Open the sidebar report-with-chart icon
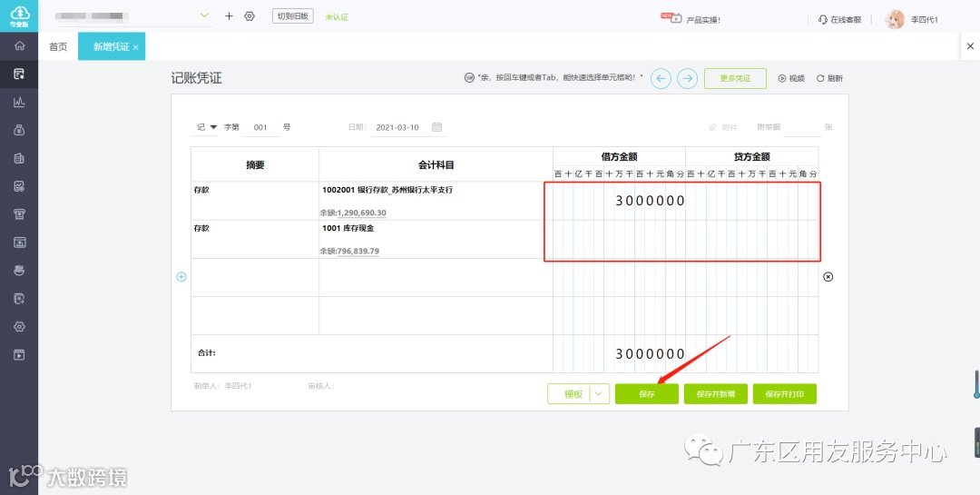980x495 pixels. 19,186
